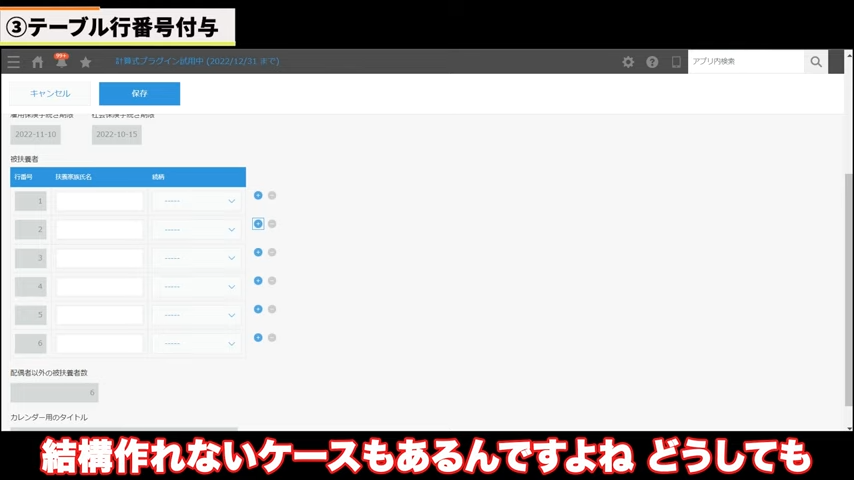
Task: Delete table row 6 with minus icon
Action: click(272, 338)
